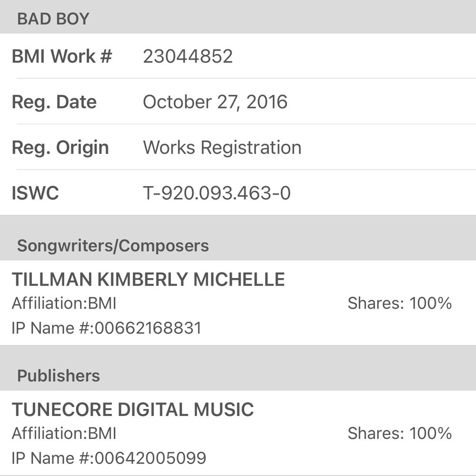Screen dimensions: 476x476
Task: Select the Reg. Date label
Action: [x=54, y=102]
